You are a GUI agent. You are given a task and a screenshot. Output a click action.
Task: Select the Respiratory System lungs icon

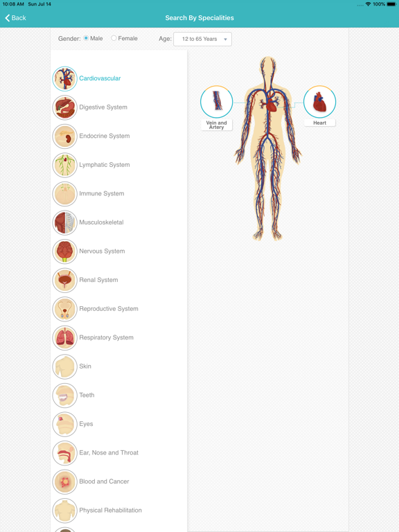point(65,338)
